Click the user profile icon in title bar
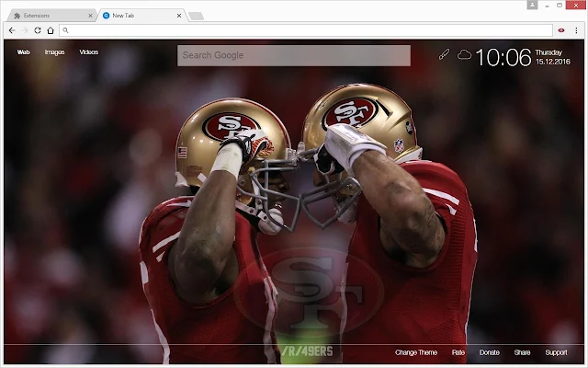The height and width of the screenshot is (368, 588). pyautogui.click(x=532, y=5)
